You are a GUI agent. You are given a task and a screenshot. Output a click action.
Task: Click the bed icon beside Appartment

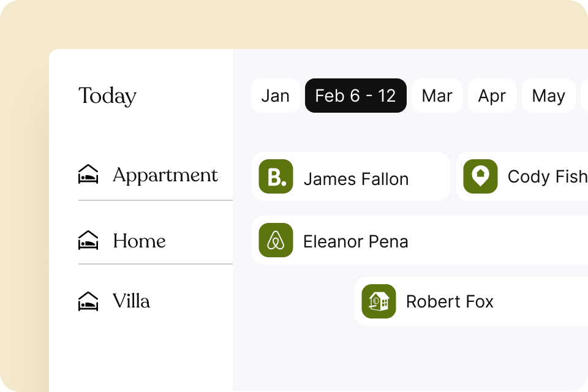point(89,175)
